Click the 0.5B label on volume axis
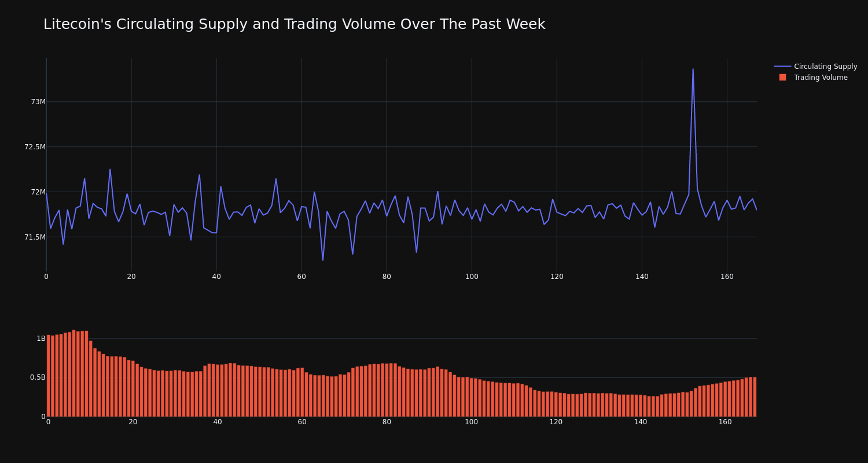Screen dimensions: 868x463 coord(38,377)
